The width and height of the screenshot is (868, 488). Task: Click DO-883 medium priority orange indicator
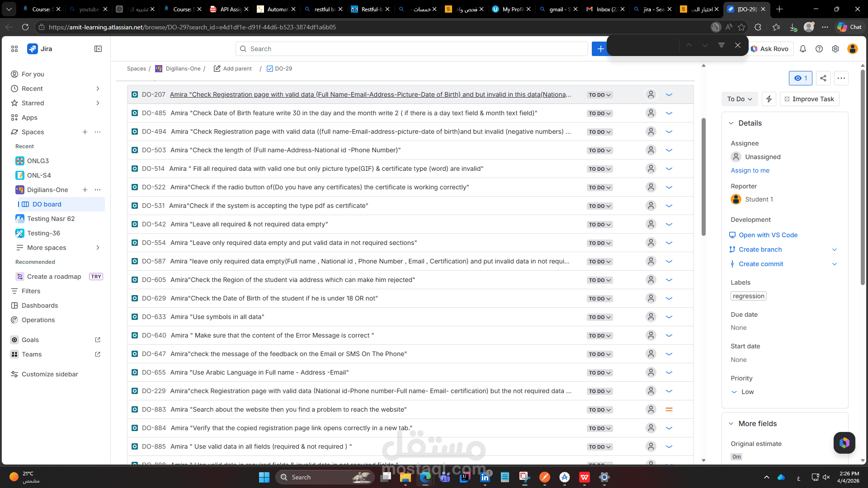[x=669, y=409]
